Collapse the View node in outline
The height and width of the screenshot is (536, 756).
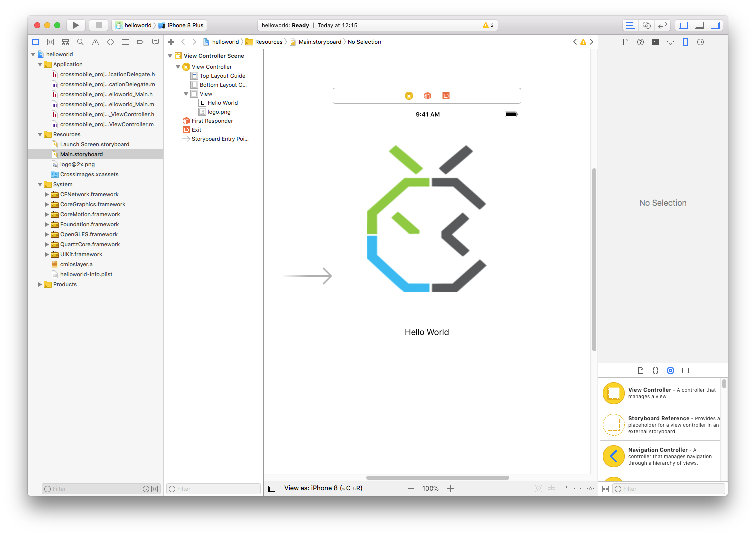pos(186,94)
